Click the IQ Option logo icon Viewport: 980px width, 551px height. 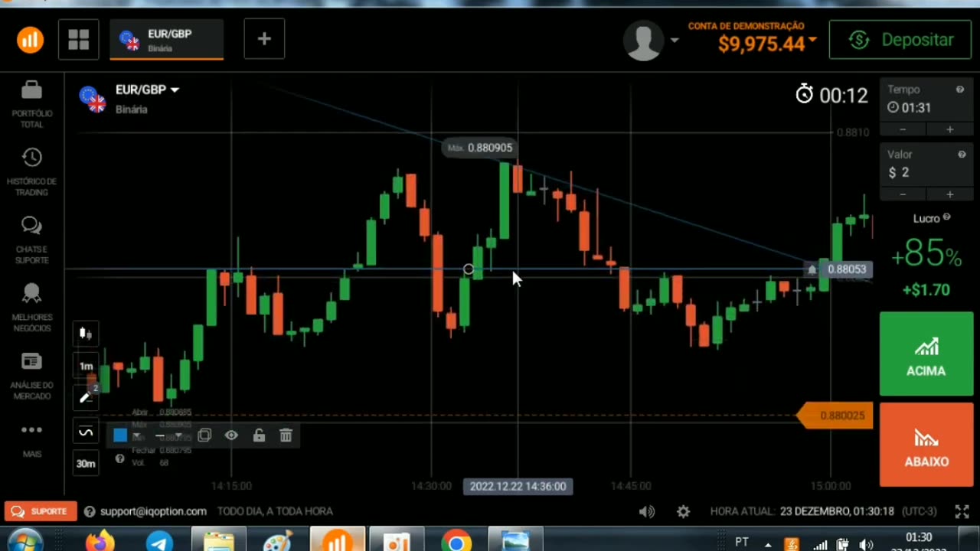(x=31, y=40)
